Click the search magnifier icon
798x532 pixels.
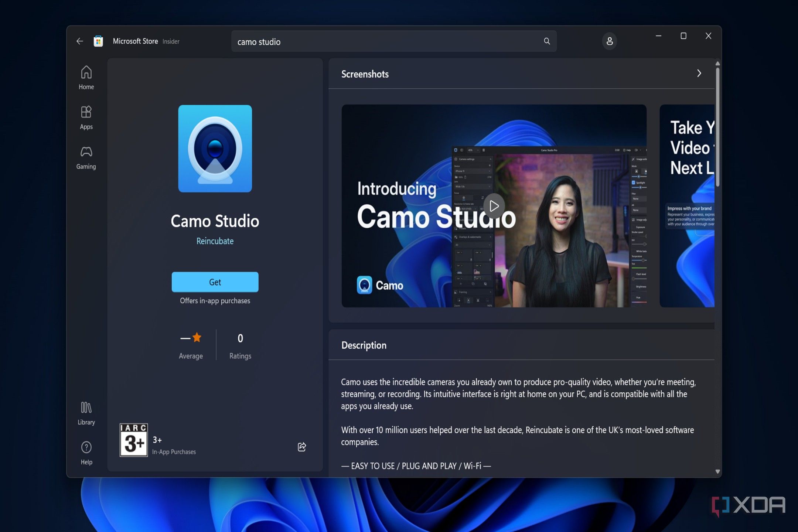pyautogui.click(x=546, y=41)
